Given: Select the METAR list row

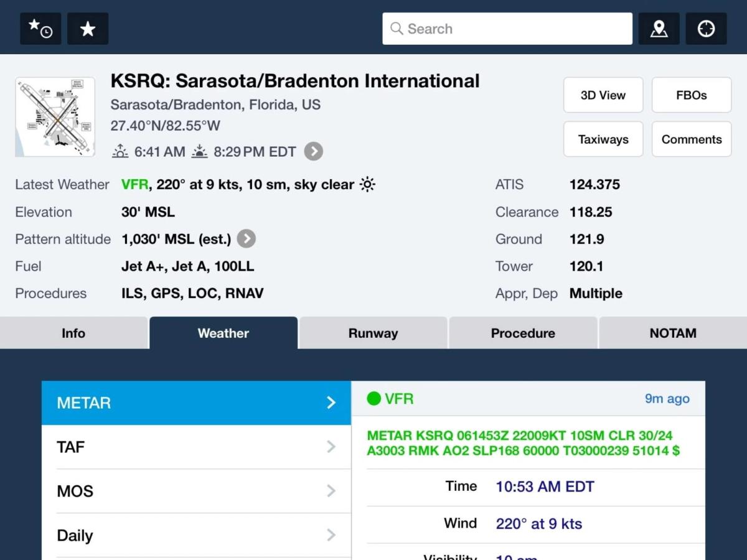Looking at the screenshot, I should tap(196, 403).
